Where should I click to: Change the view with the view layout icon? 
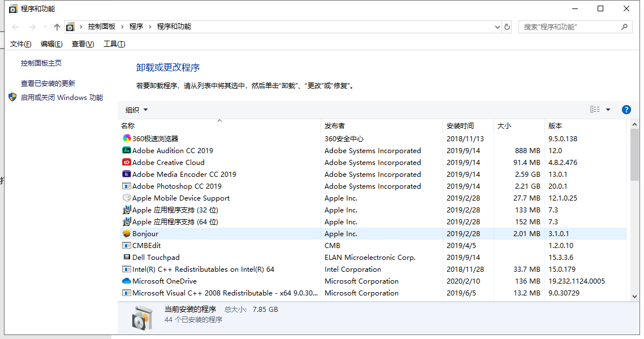point(595,109)
